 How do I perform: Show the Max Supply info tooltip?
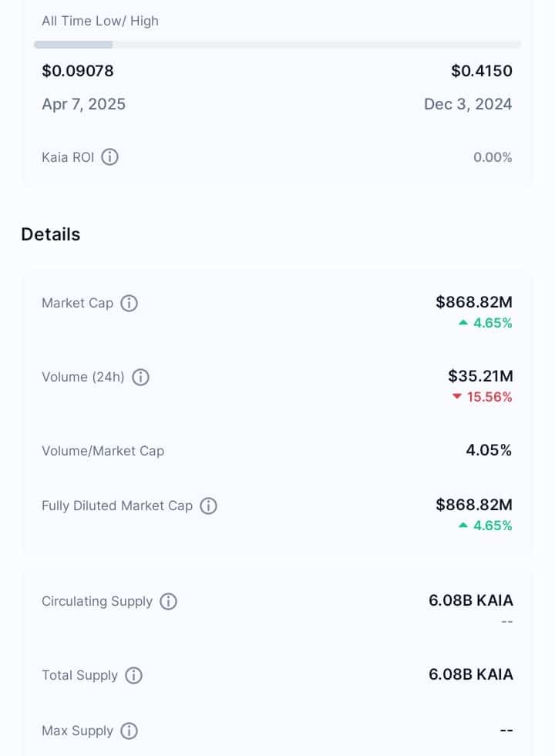coord(129,731)
